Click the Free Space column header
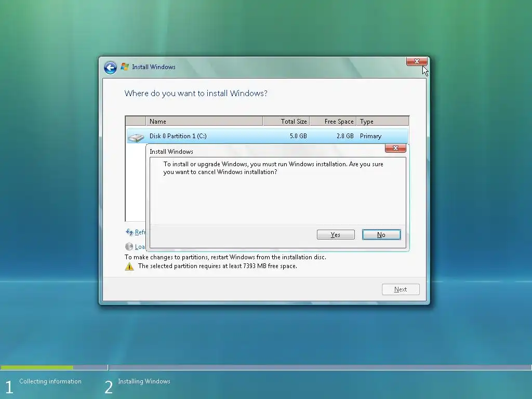Image resolution: width=532 pixels, height=399 pixels. click(333, 122)
